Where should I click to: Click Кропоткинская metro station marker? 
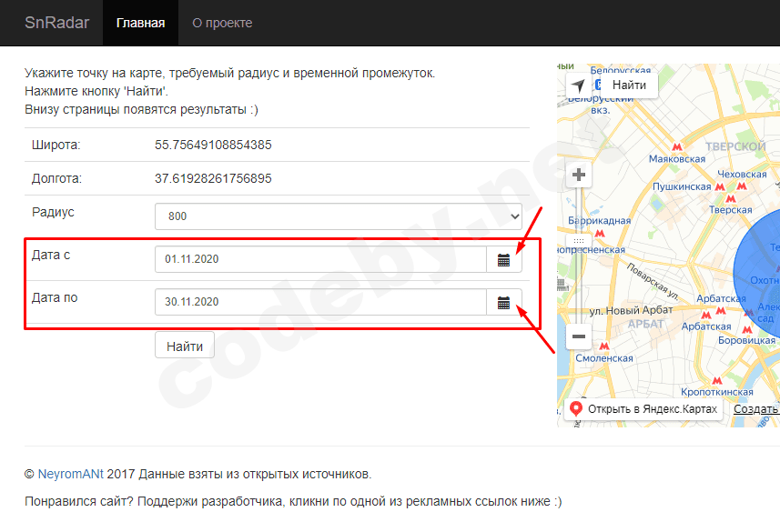click(x=717, y=381)
